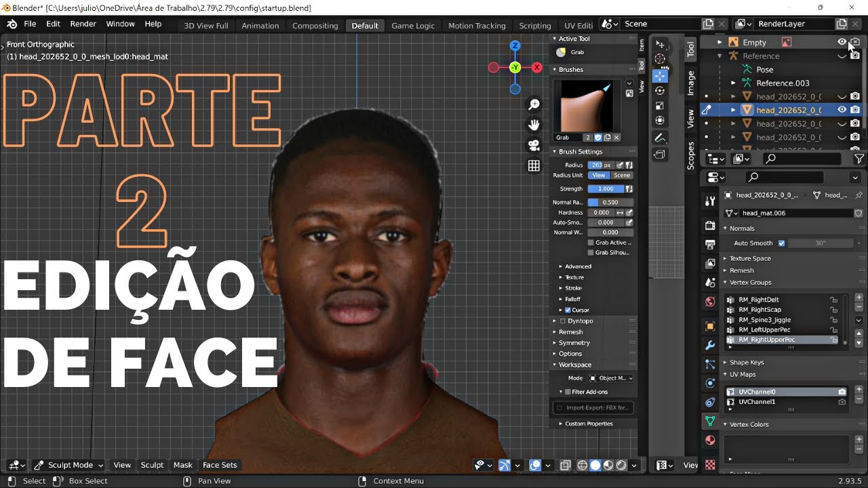Open the Output properties tab

point(710,245)
